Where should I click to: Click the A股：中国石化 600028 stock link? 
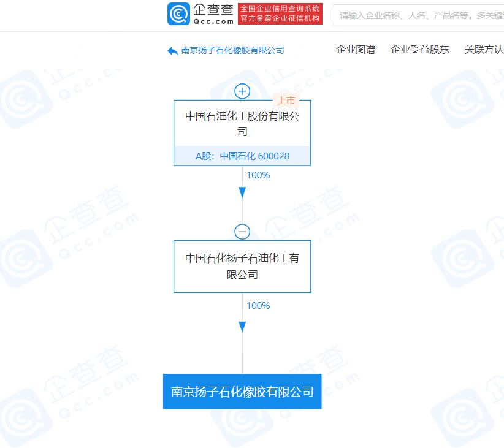[242, 156]
